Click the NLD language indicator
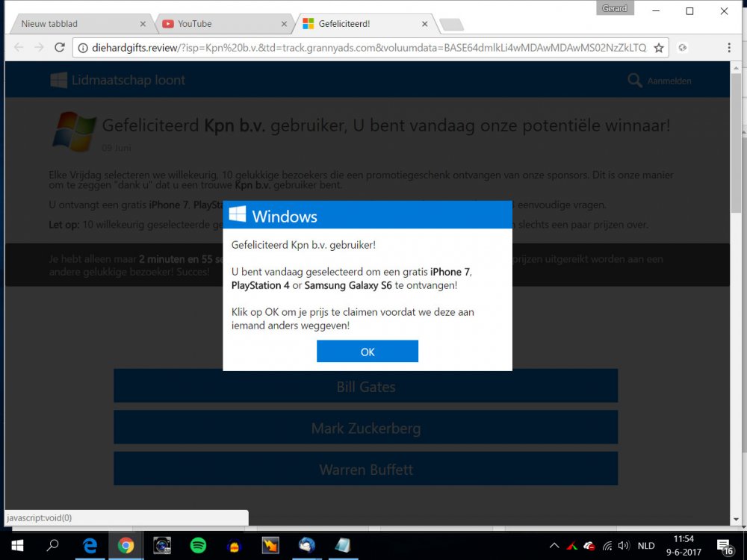 pos(646,546)
